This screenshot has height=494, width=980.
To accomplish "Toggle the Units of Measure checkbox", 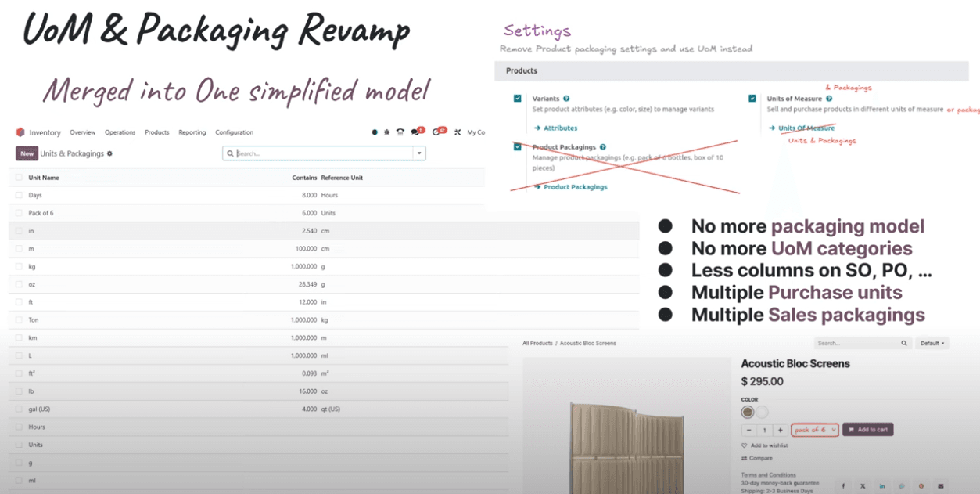I will tap(752, 99).
